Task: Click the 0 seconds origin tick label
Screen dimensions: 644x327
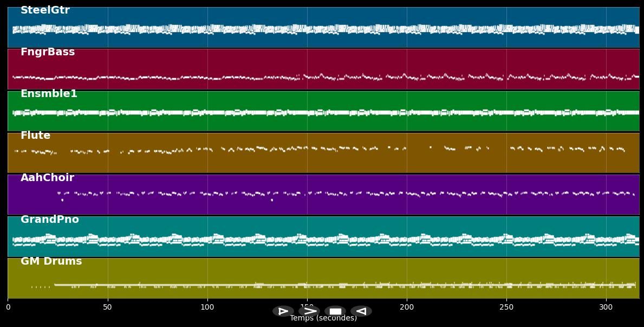Action: coord(8,307)
